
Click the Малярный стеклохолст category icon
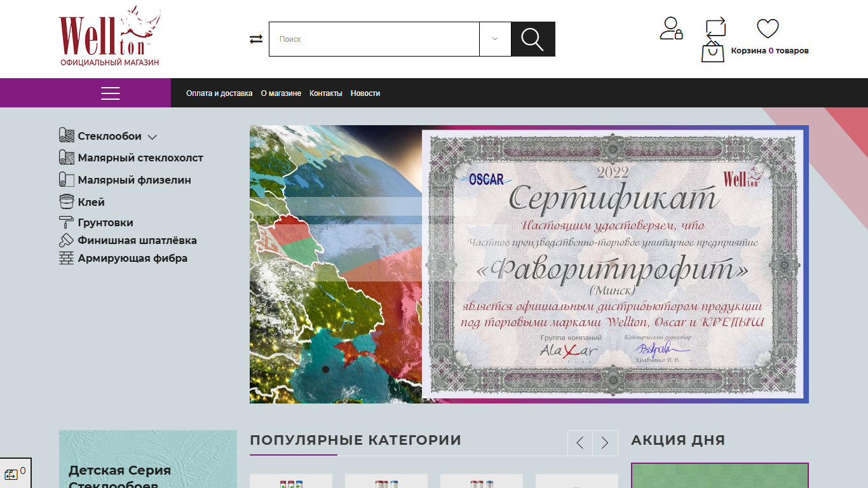(67, 158)
